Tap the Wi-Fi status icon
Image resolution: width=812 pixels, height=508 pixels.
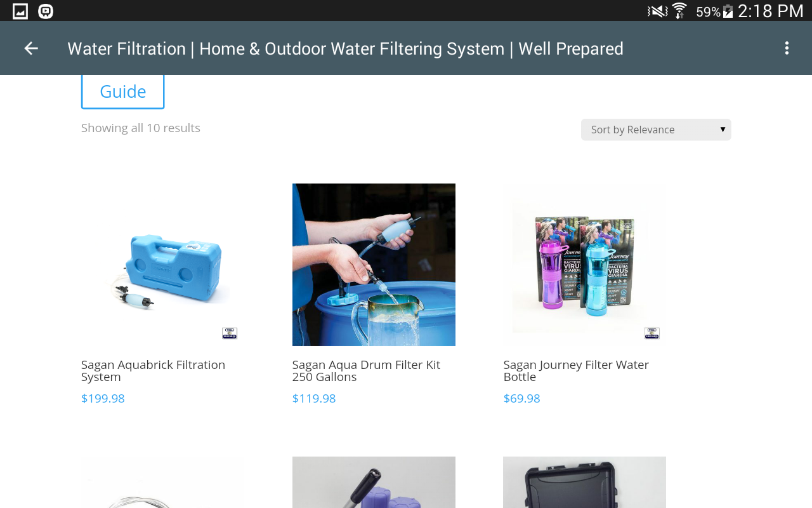(x=679, y=11)
